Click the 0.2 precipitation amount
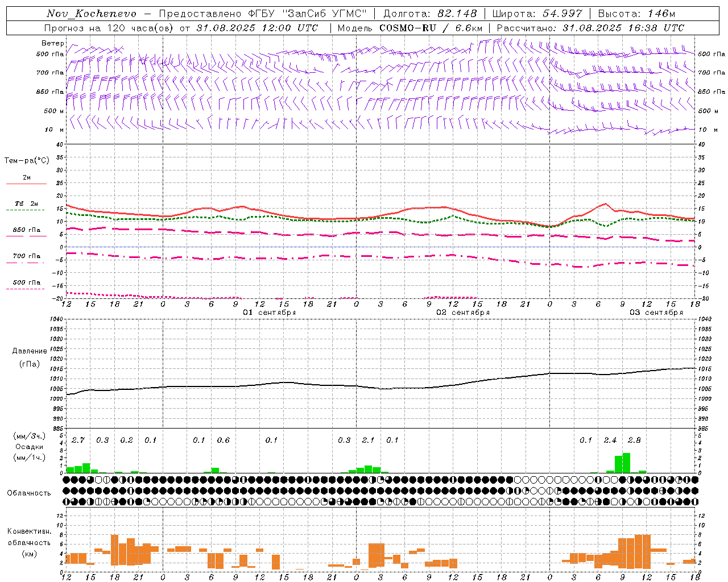Image resolution: width=728 pixels, height=582 pixels. point(126,440)
